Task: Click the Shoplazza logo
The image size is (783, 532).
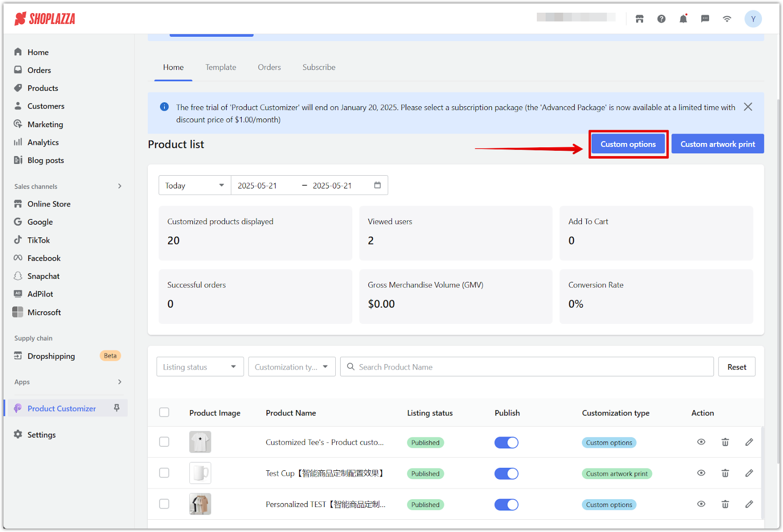Action: pyautogui.click(x=45, y=19)
